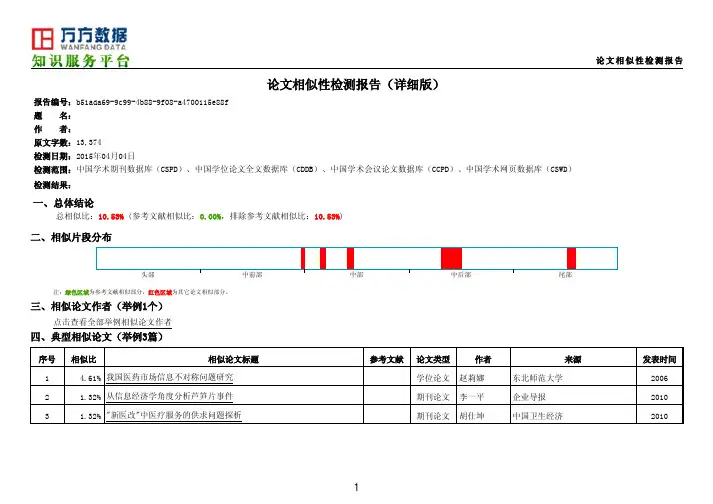Click the 论文相似性检测报告（详细版） title
Screen dimensions: 713x504
(x=355, y=85)
